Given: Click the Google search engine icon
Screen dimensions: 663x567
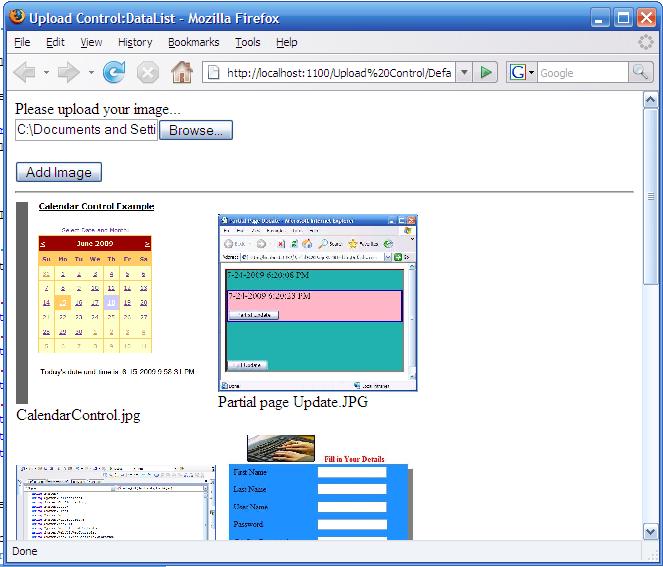Looking at the screenshot, I should click(x=518, y=73).
